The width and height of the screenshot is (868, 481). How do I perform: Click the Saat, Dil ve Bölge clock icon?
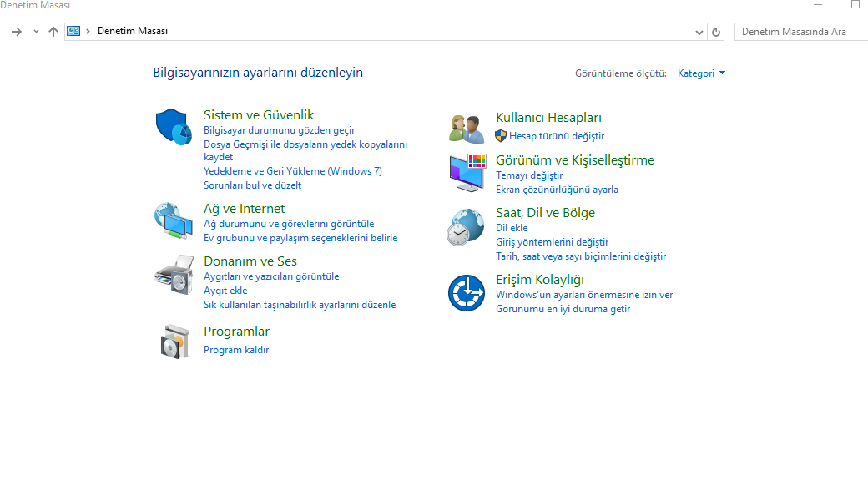[x=465, y=225]
